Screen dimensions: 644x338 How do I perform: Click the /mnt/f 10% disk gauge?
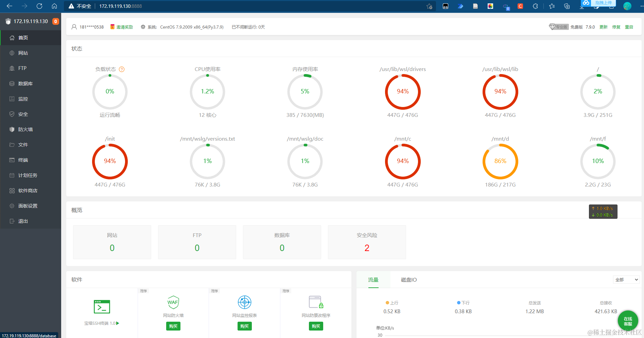[598, 161]
